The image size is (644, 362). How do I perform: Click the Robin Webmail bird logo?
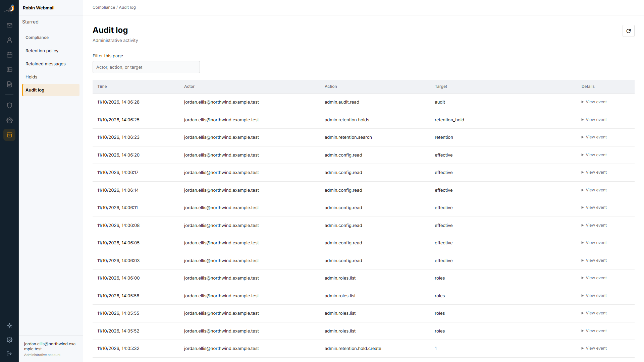(x=9, y=8)
